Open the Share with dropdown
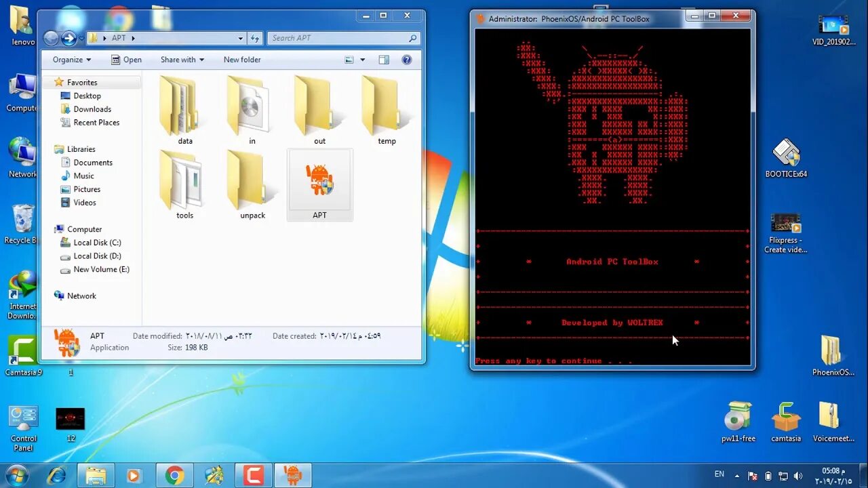The height and width of the screenshot is (488, 868). [x=182, y=60]
